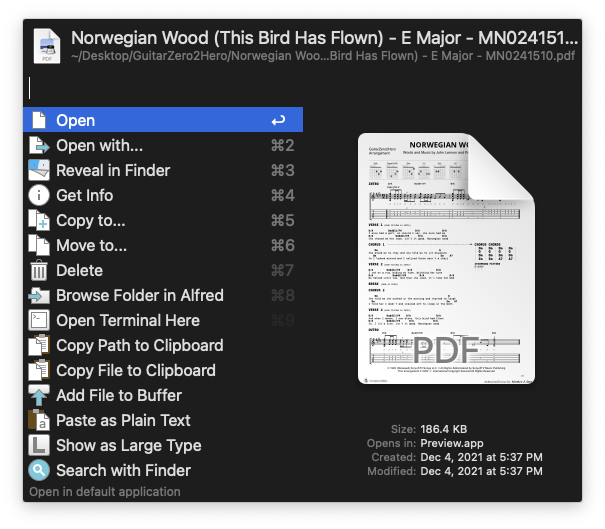Click the Open Terminal Here icon
The width and height of the screenshot is (605, 529).
pyautogui.click(x=39, y=320)
